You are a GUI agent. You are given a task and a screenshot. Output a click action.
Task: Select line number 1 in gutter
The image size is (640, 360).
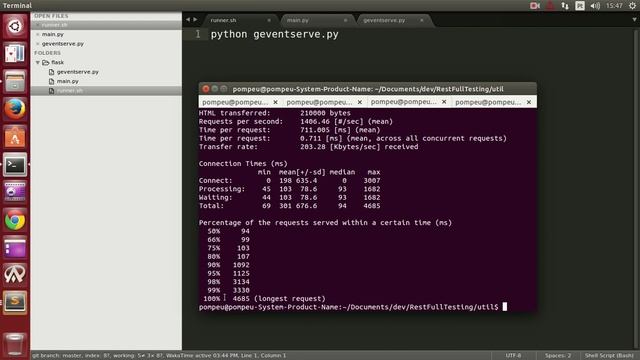tap(198, 34)
